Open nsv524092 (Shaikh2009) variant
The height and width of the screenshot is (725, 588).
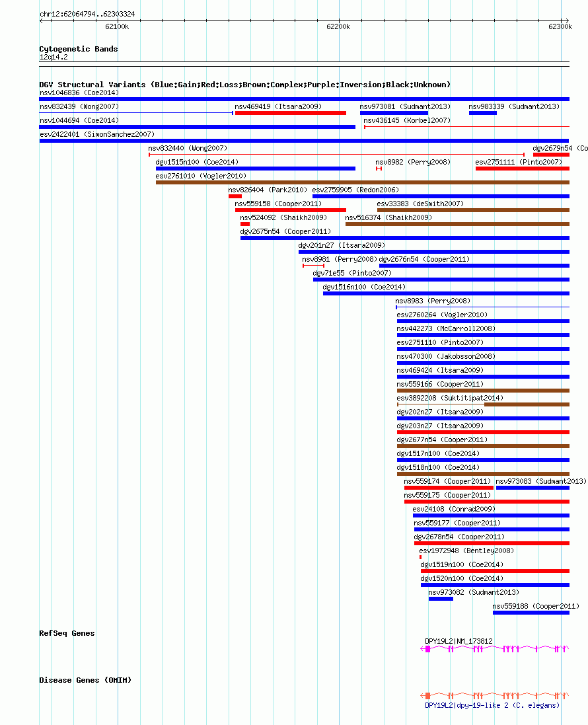[x=283, y=217]
